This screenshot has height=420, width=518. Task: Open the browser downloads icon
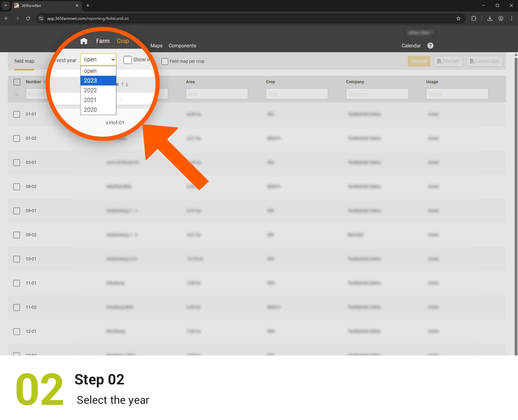490,18
